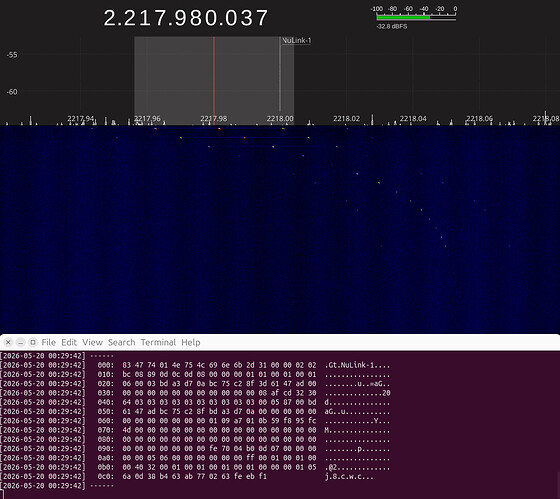Maximize the terminal window

pos(33,342)
